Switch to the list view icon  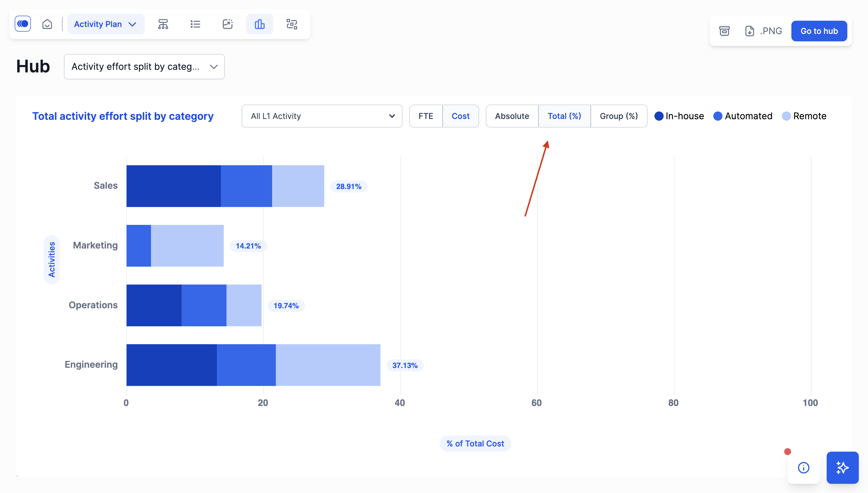tap(195, 24)
